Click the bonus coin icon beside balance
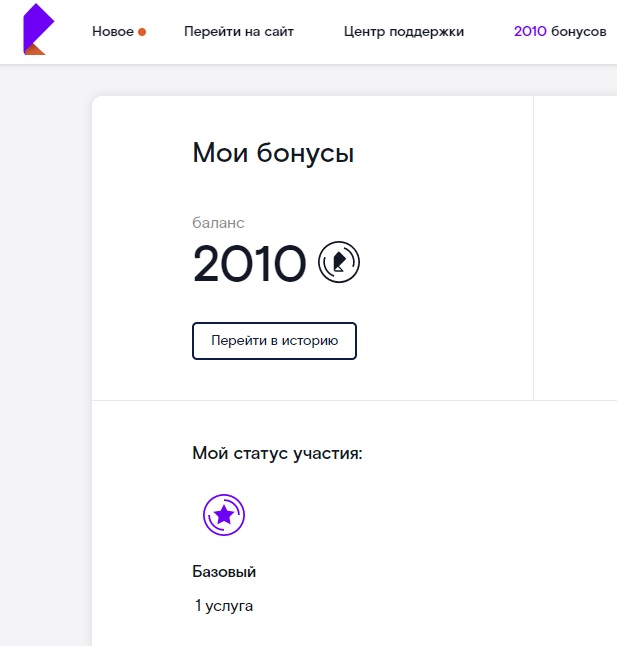The height and width of the screenshot is (646, 617). tap(339, 262)
